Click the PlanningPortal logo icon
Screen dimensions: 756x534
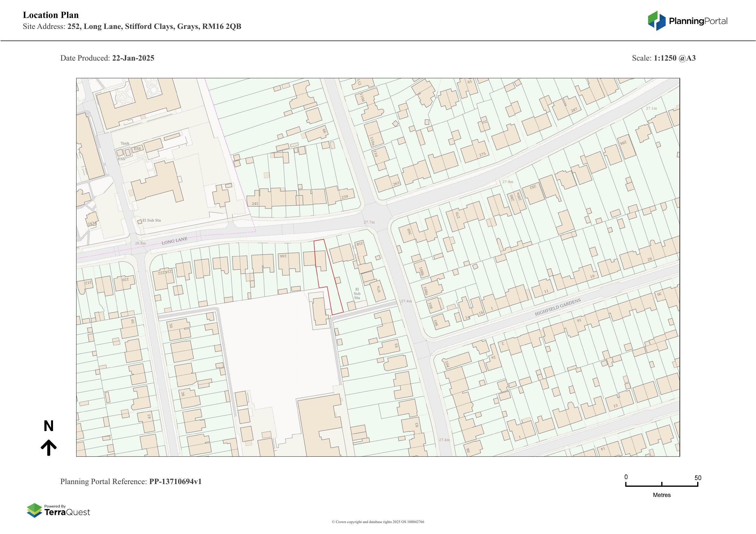coord(657,21)
